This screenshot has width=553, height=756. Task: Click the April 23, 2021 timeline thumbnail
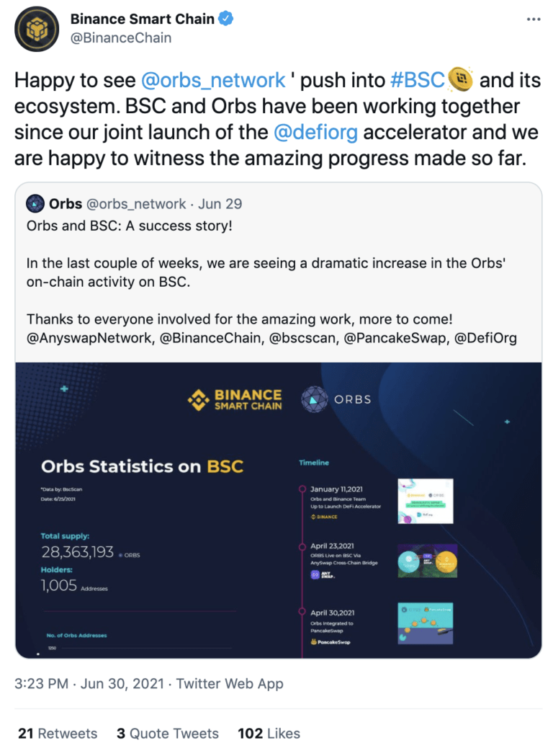click(427, 561)
